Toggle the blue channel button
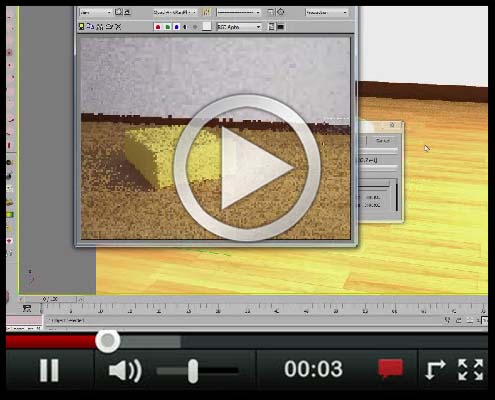The width and height of the screenshot is (495, 400). click(177, 27)
